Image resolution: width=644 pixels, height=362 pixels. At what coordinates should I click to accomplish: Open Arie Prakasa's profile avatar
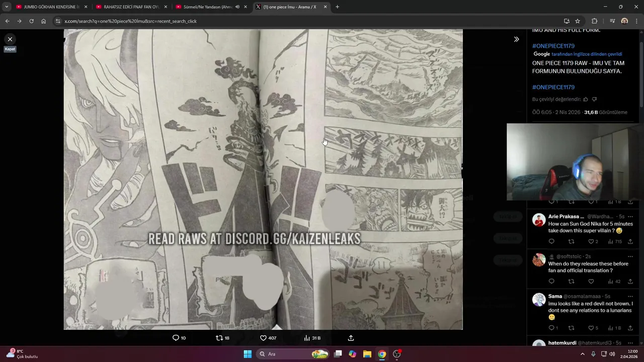539,220
